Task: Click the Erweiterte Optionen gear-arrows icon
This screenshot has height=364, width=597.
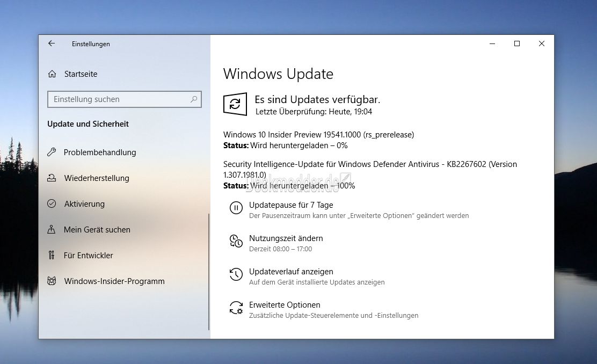Action: (236, 308)
